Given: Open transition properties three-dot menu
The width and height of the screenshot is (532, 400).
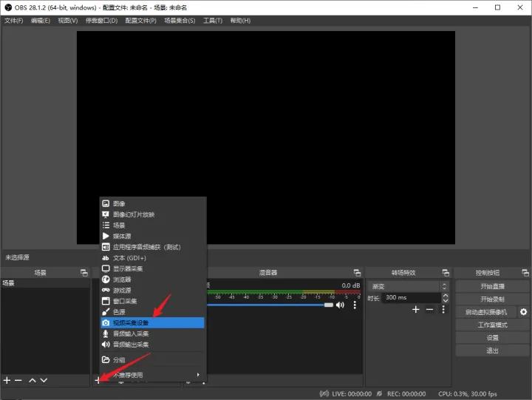Looking at the screenshot, I should (x=443, y=309).
